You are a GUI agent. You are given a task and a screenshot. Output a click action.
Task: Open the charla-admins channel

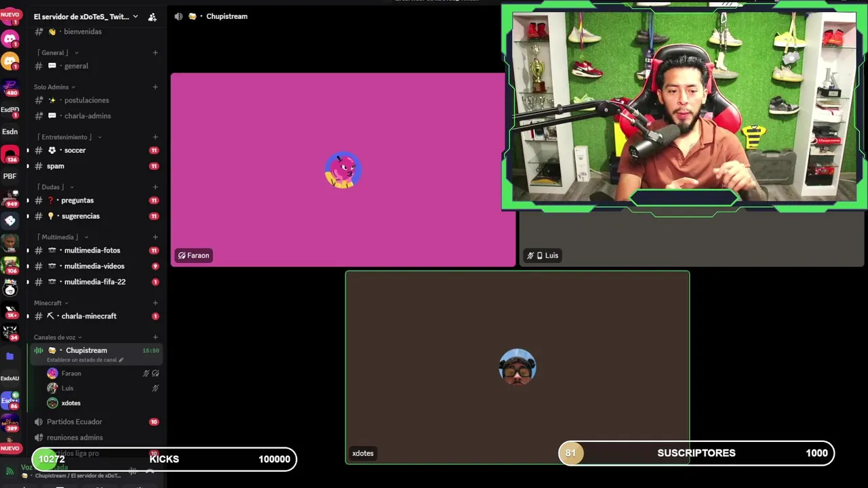coord(95,116)
